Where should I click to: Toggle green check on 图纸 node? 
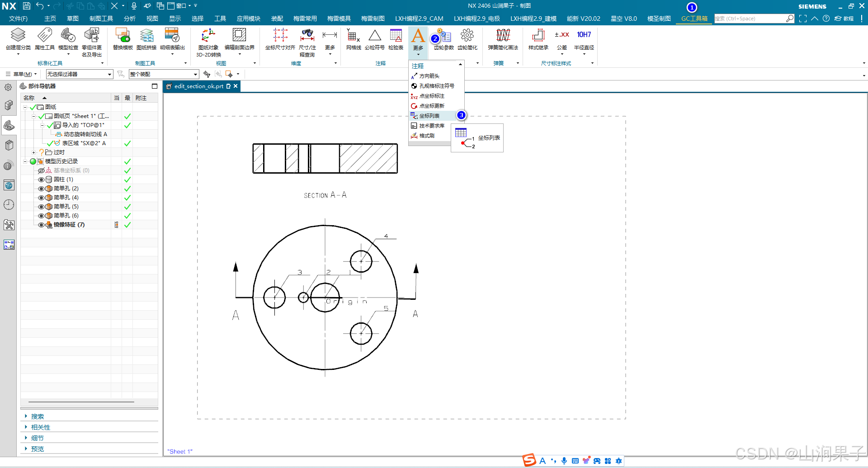(33, 107)
